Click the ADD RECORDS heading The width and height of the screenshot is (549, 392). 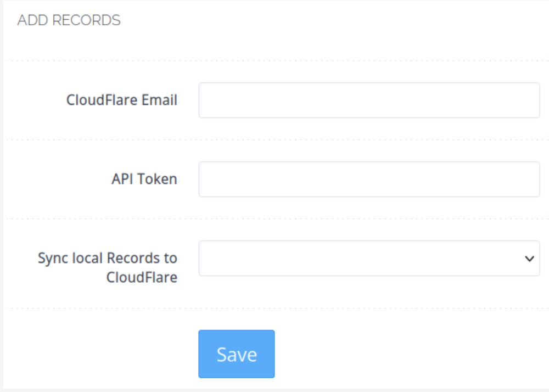[x=69, y=20]
